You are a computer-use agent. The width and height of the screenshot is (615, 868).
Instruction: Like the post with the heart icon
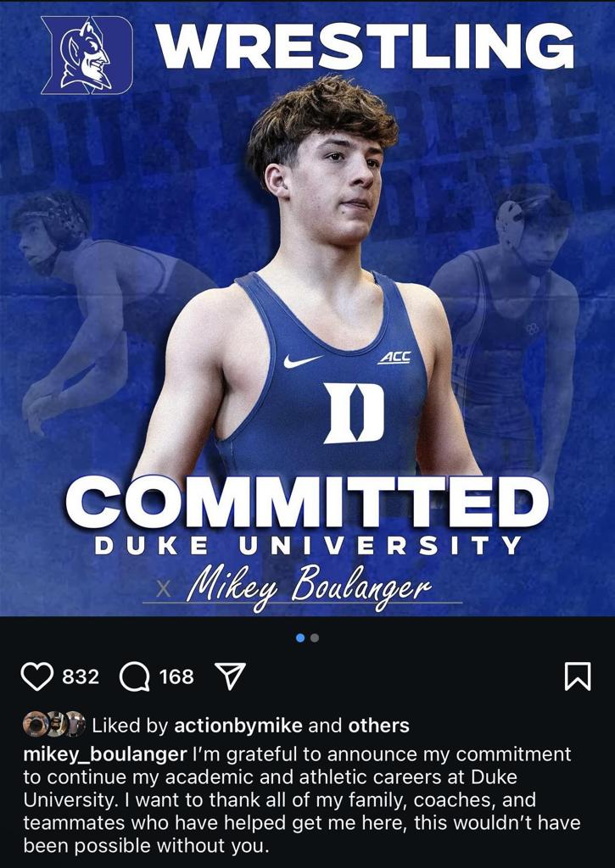[36, 676]
